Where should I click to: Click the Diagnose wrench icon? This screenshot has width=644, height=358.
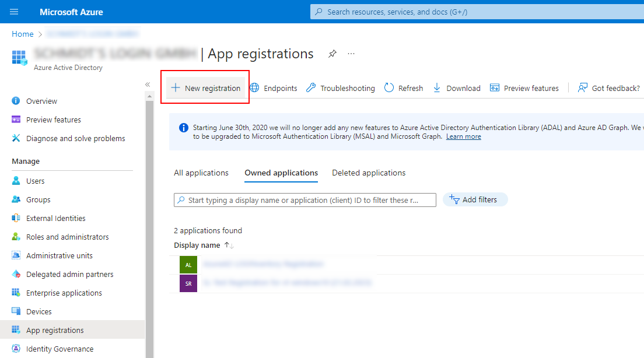(16, 138)
